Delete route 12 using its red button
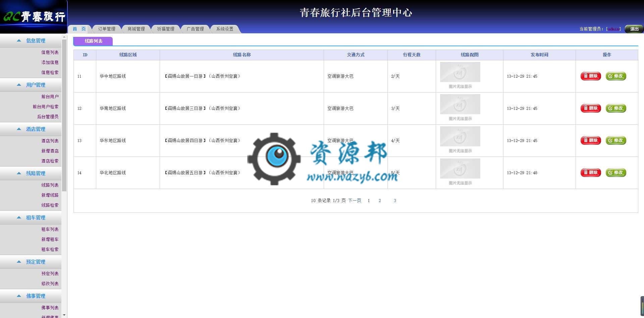 coord(591,108)
